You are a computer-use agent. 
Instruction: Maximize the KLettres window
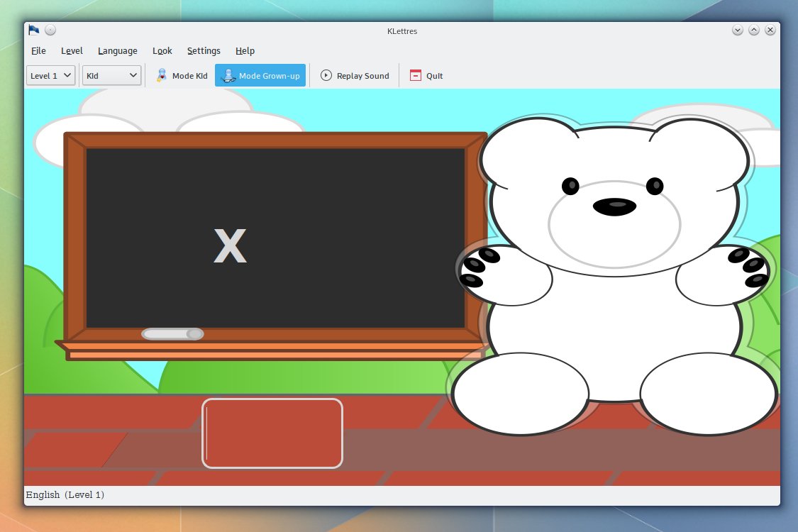pyautogui.click(x=754, y=30)
